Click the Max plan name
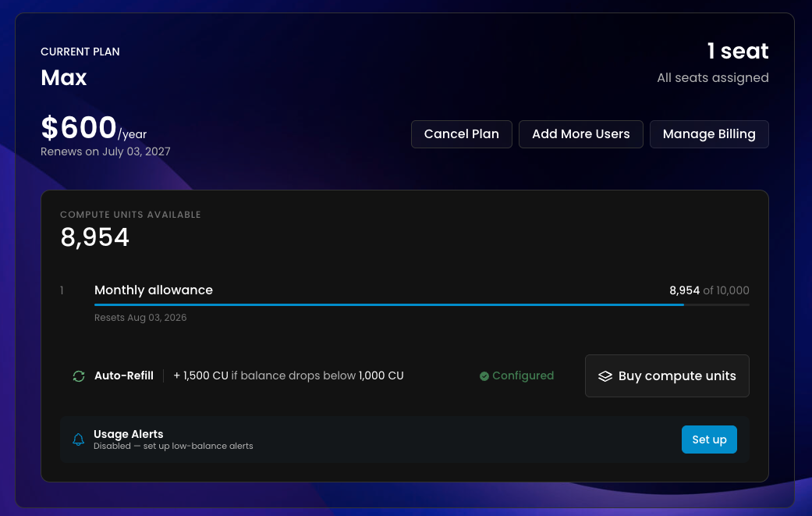Screen dimensions: 812x516 pyautogui.click(x=64, y=78)
